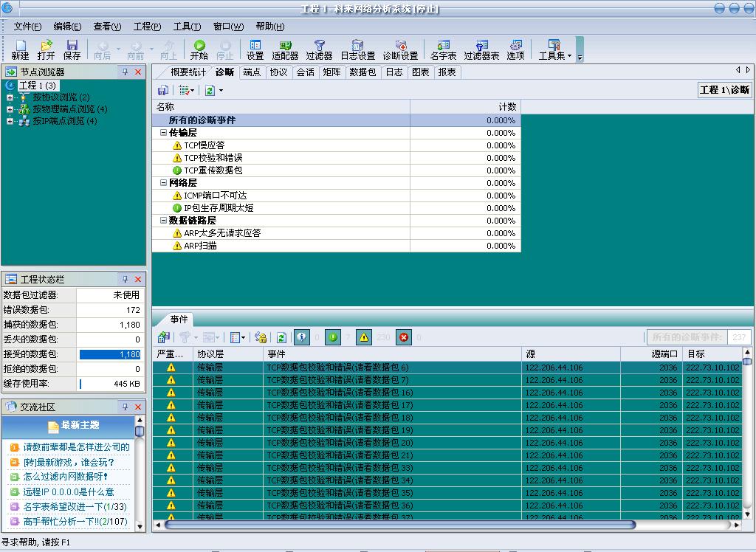
Task: Toggle the yellow warning severity filter
Action: tap(363, 337)
